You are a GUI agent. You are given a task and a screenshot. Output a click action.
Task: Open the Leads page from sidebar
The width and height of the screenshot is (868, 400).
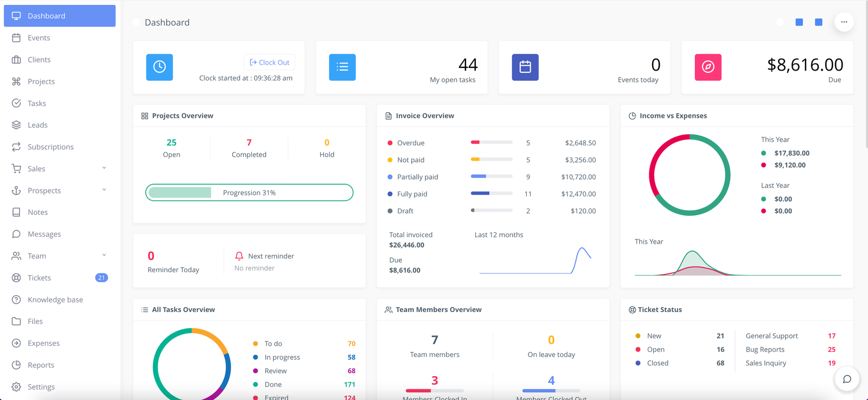click(x=37, y=125)
